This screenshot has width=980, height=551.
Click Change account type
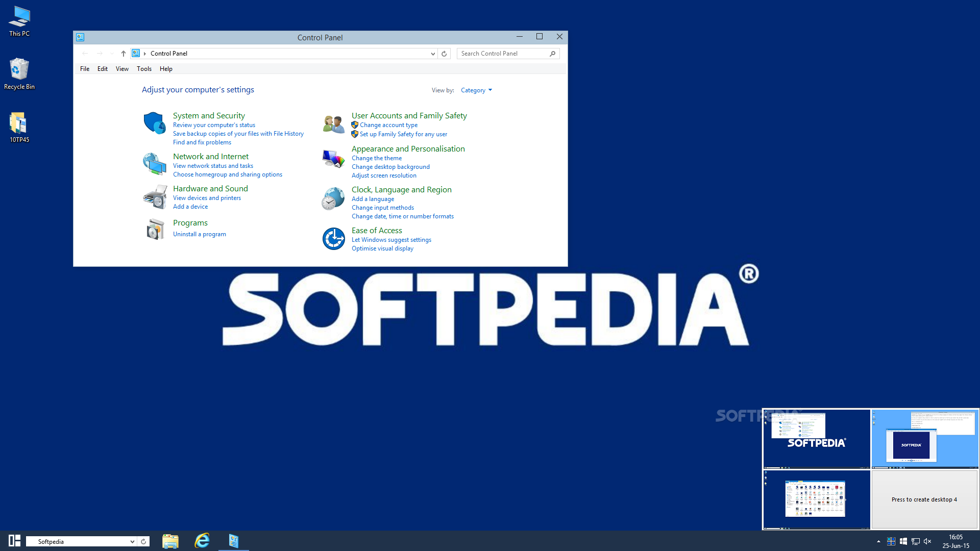(388, 125)
